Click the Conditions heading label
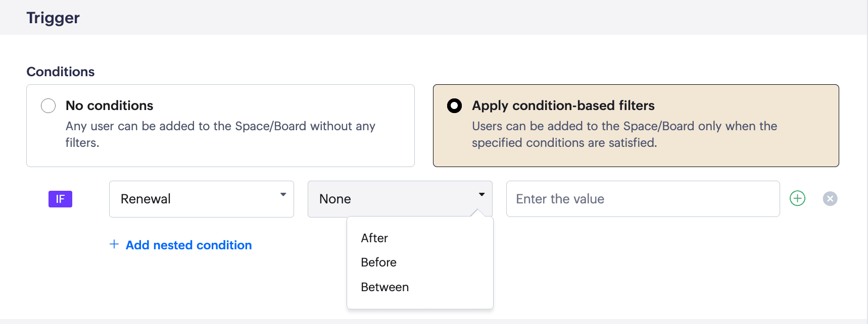The image size is (868, 324). (x=61, y=72)
